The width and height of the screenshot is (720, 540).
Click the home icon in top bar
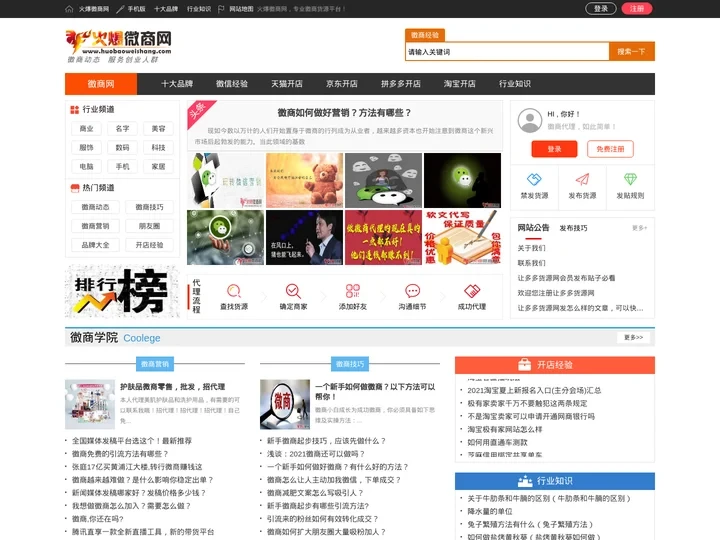coord(69,9)
